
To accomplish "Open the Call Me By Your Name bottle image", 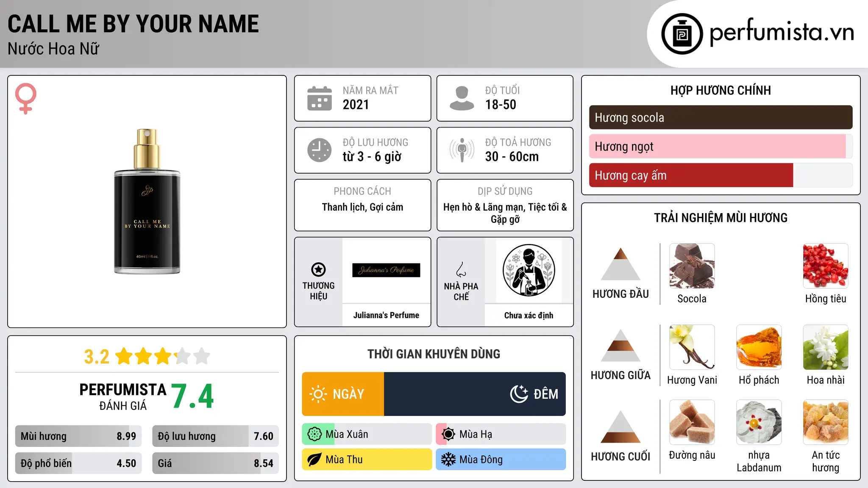I will (x=147, y=201).
